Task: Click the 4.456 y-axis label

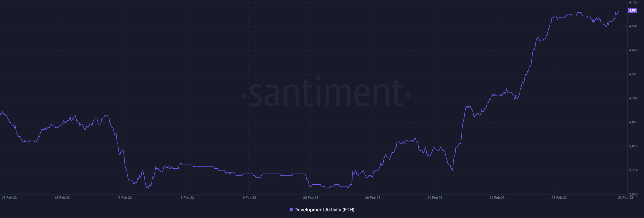Action: tap(633, 50)
